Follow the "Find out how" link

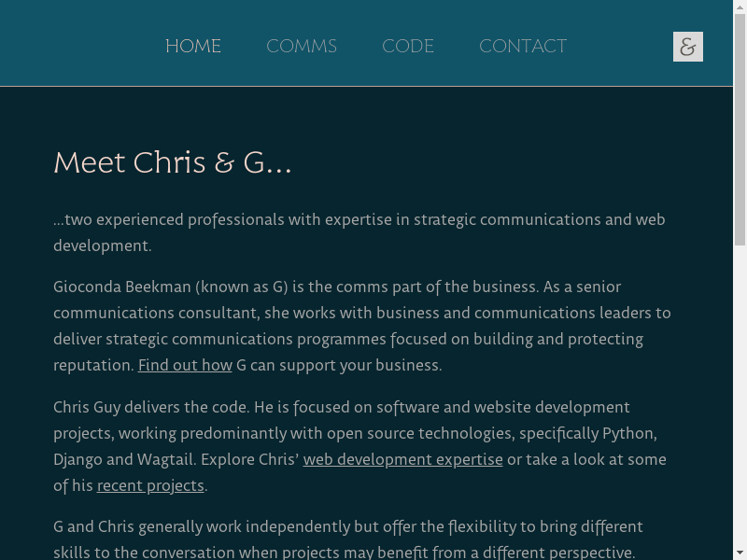tap(185, 365)
